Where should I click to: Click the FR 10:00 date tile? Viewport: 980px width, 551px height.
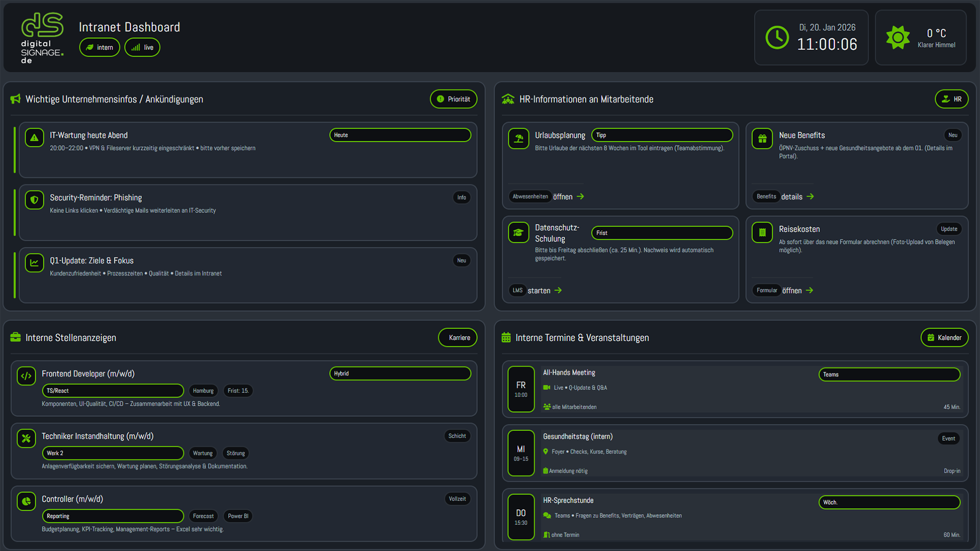(521, 389)
